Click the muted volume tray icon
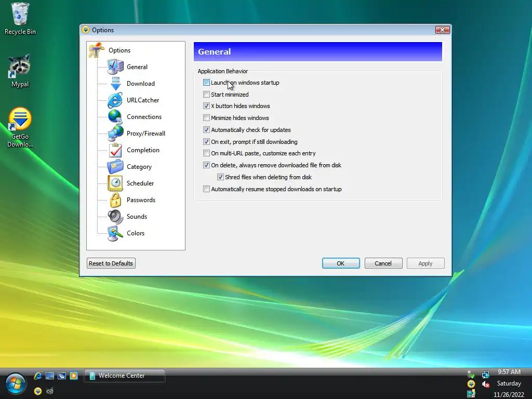 tap(486, 384)
